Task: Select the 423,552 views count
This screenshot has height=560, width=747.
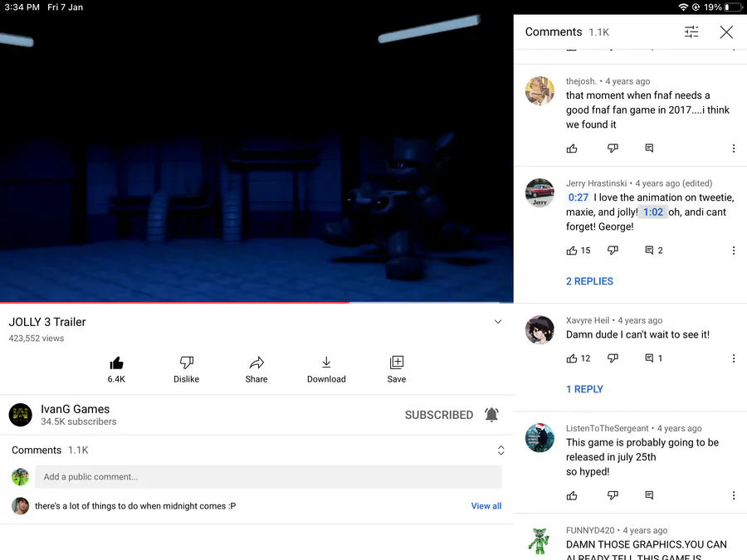Action: click(x=37, y=338)
